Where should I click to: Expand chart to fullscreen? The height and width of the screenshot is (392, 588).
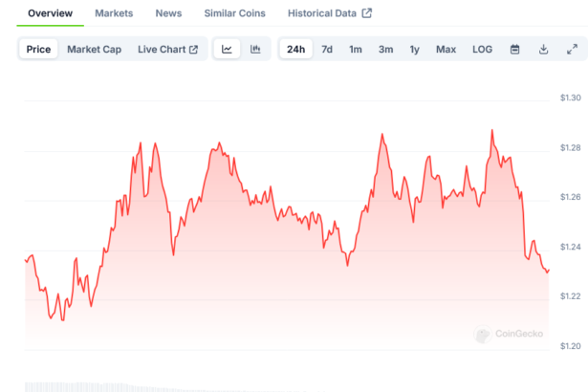[572, 49]
